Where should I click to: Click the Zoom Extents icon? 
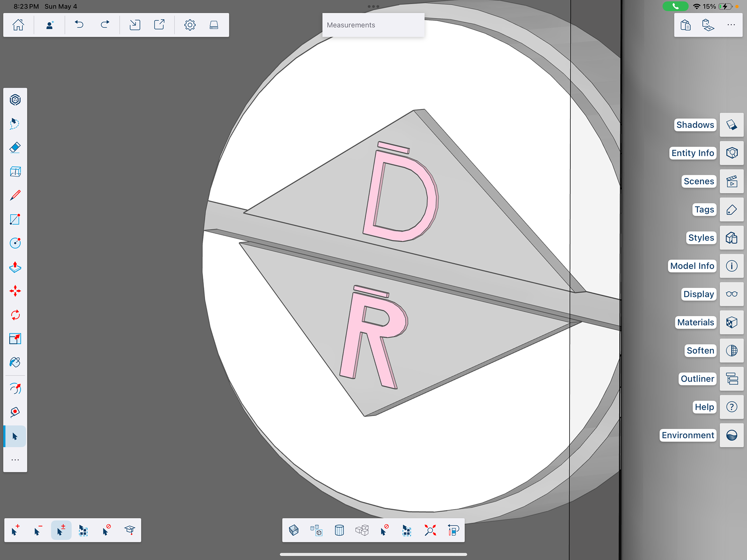(430, 530)
